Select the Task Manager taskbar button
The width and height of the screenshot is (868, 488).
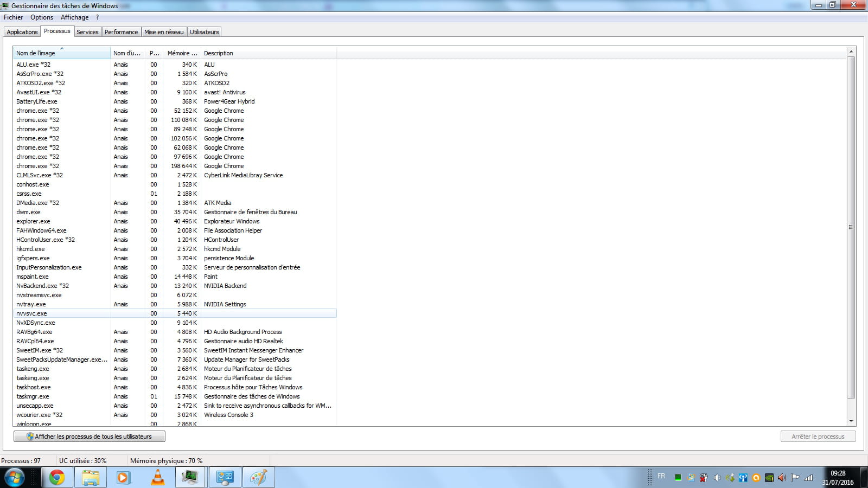click(190, 478)
